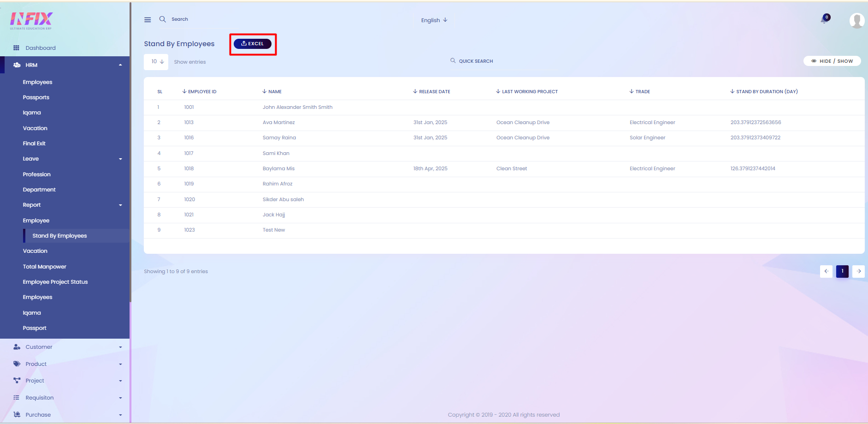Select Stand By Employees menu item
Screen dimensions: 868x424
click(59, 236)
